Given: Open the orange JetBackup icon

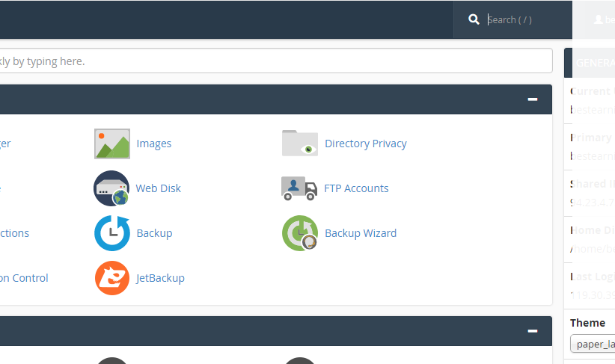Looking at the screenshot, I should click(112, 278).
